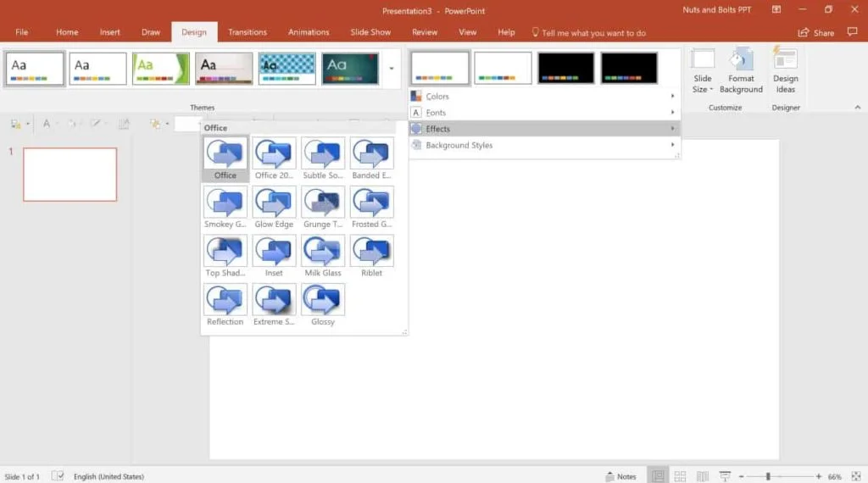Click the Share button
The width and height of the screenshot is (868, 483).
point(816,33)
